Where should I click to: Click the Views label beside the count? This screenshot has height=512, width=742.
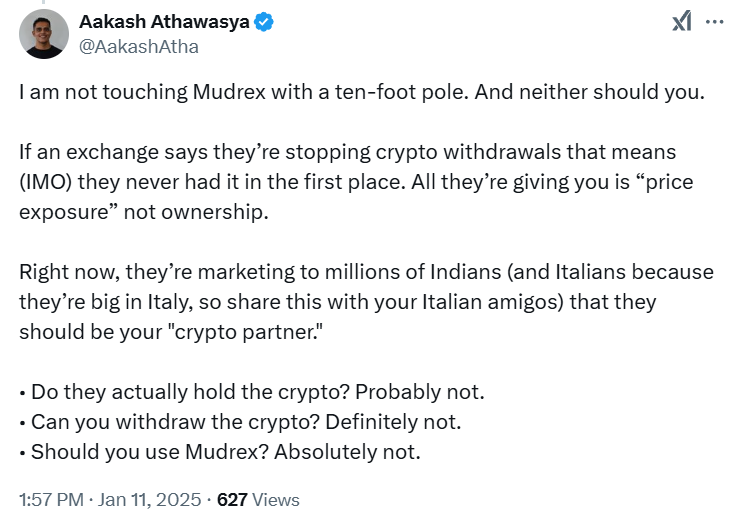point(276,500)
